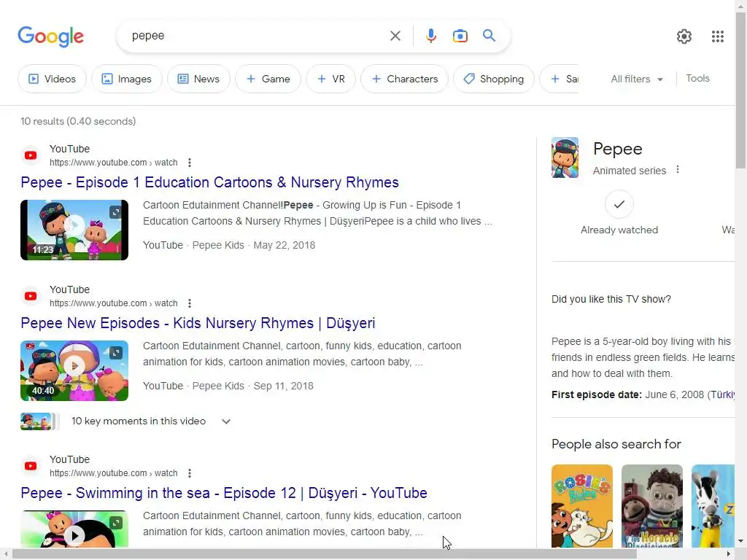
Task: Start voice search with microphone icon
Action: pos(430,36)
